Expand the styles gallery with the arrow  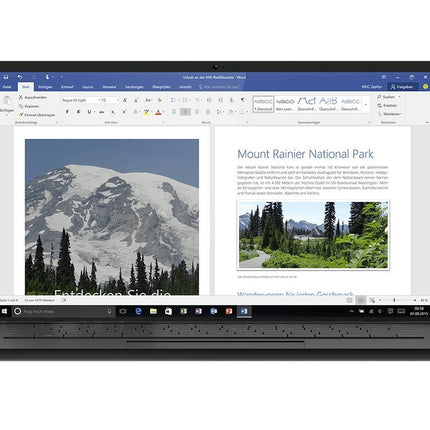(366, 104)
